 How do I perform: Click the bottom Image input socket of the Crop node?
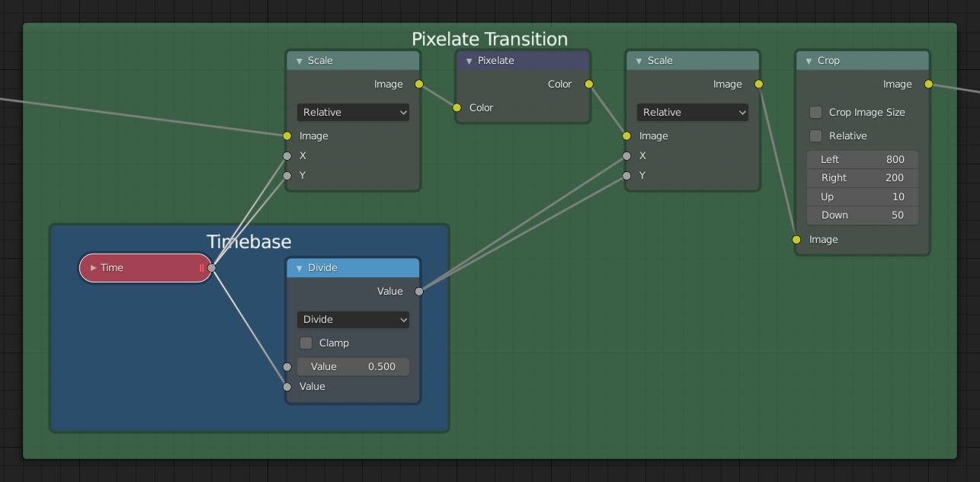(x=796, y=239)
